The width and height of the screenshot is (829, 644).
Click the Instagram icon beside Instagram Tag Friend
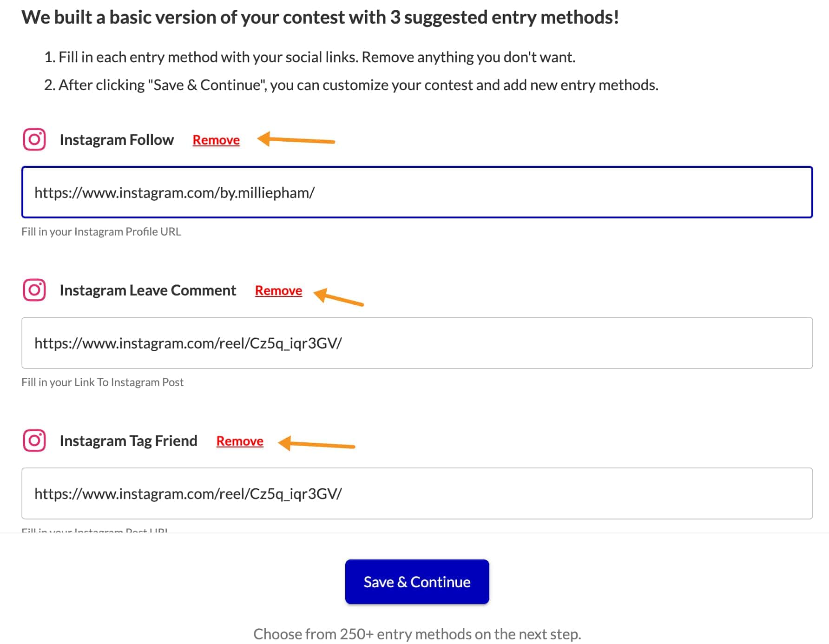click(34, 440)
